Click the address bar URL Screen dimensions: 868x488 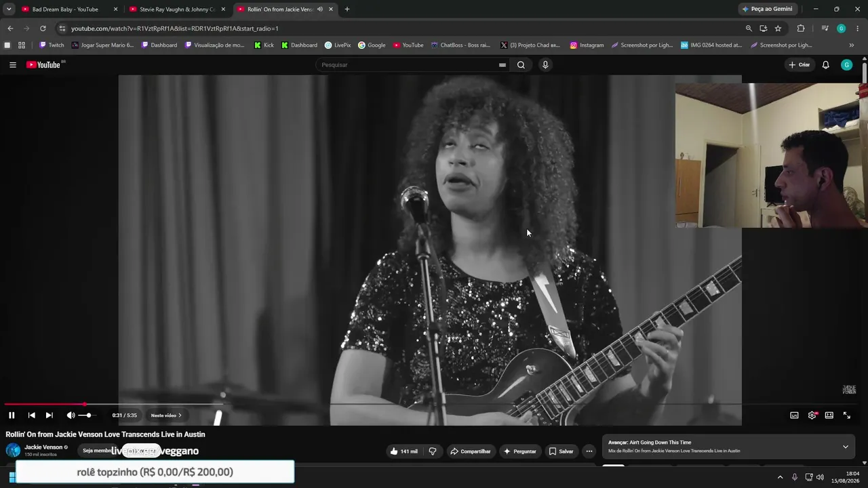pyautogui.click(x=175, y=28)
